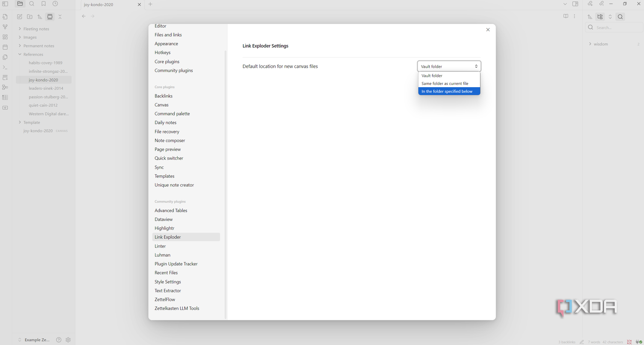Open the command palette ribbon icon
This screenshot has width=644, height=345.
(5, 67)
